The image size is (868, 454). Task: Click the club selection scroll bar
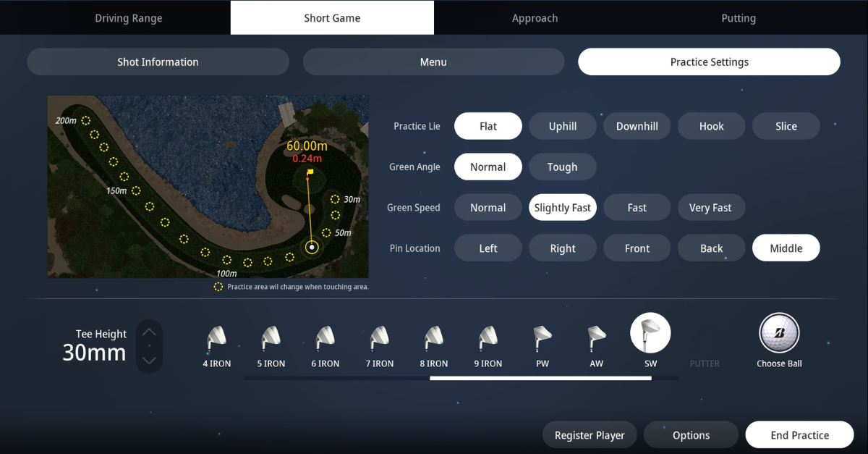[540, 378]
